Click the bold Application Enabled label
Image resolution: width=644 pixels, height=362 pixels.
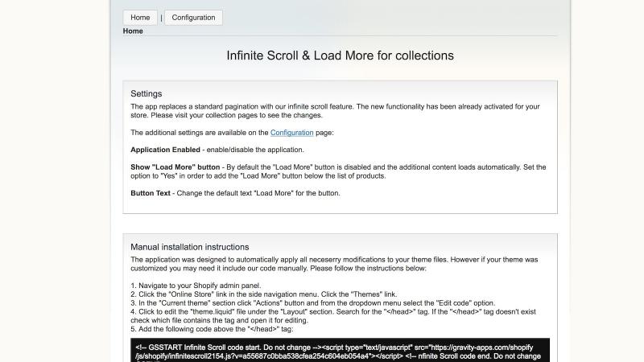pos(165,150)
